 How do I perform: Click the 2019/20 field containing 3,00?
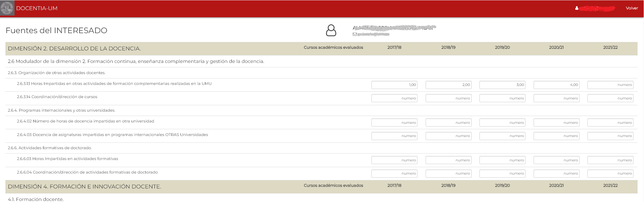pyautogui.click(x=502, y=85)
